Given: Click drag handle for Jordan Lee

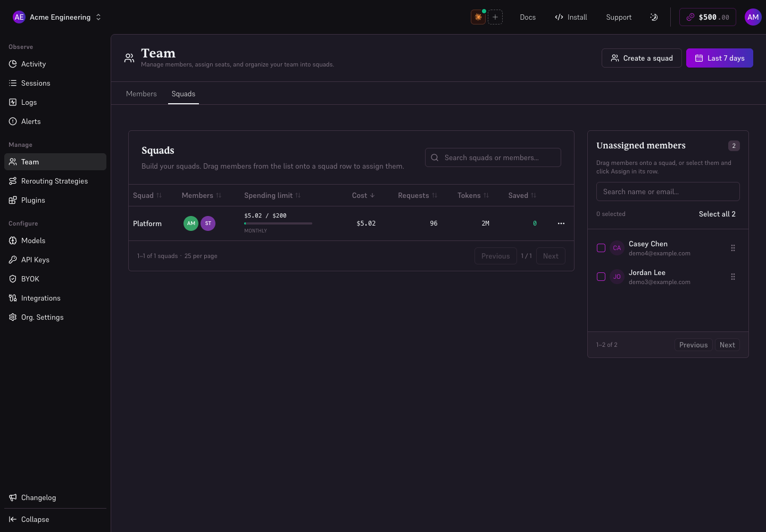Looking at the screenshot, I should 733,277.
